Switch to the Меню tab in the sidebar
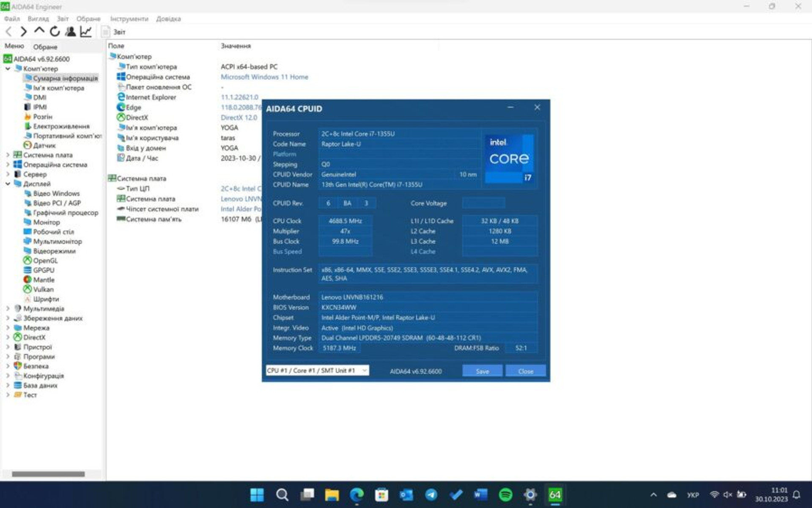The width and height of the screenshot is (812, 508). click(14, 46)
